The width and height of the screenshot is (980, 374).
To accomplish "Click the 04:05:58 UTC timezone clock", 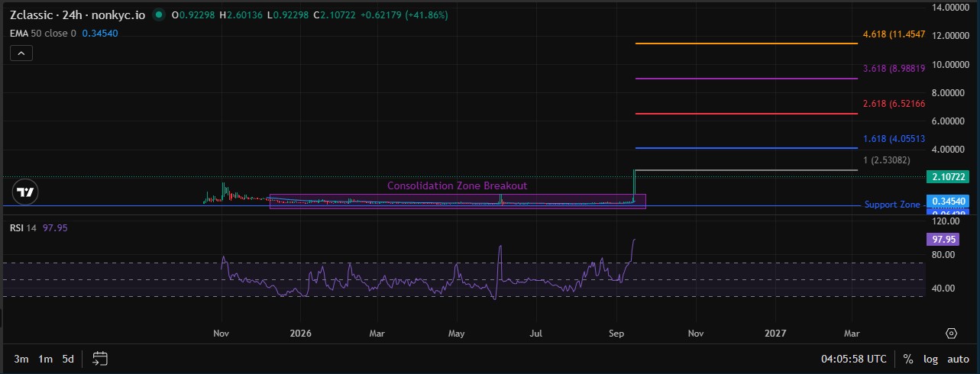I will 853,359.
